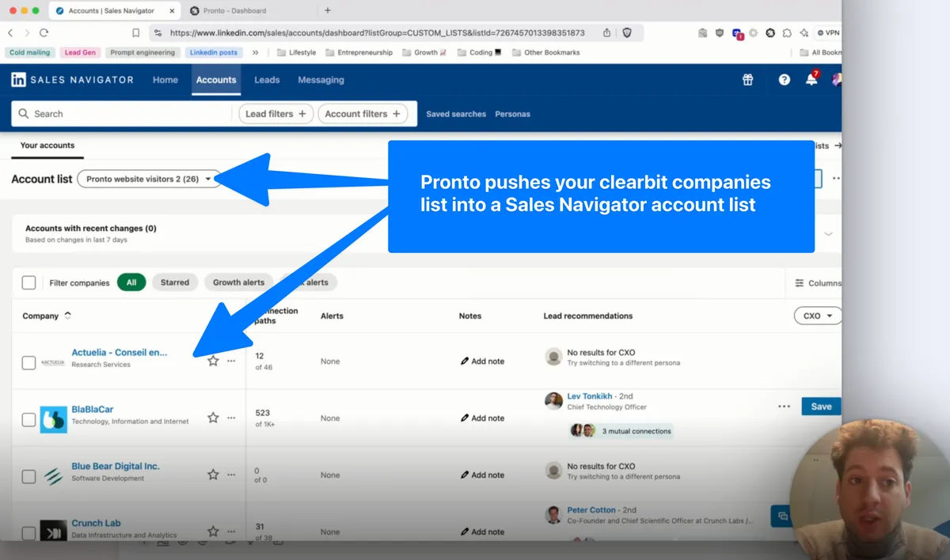Star the BlaBlaCar account
Screen dimensions: 950x560
(x=213, y=418)
